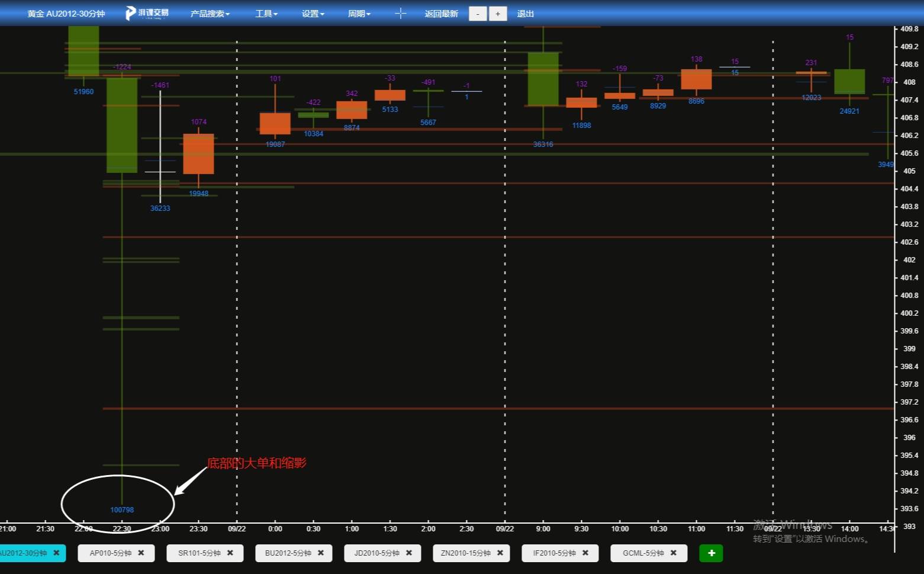Select the orange 11:00 candlestick body
The width and height of the screenshot is (924, 574).
[696, 79]
